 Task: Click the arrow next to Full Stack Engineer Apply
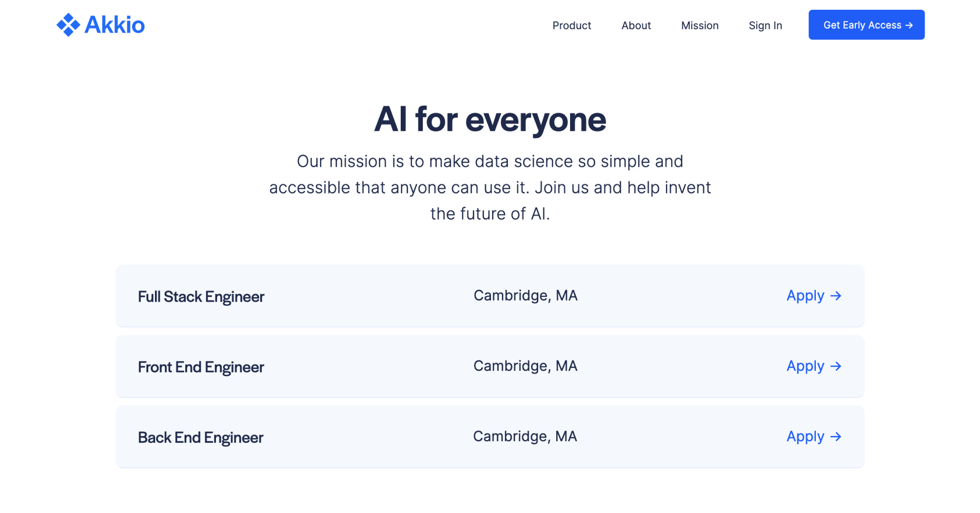tap(836, 296)
